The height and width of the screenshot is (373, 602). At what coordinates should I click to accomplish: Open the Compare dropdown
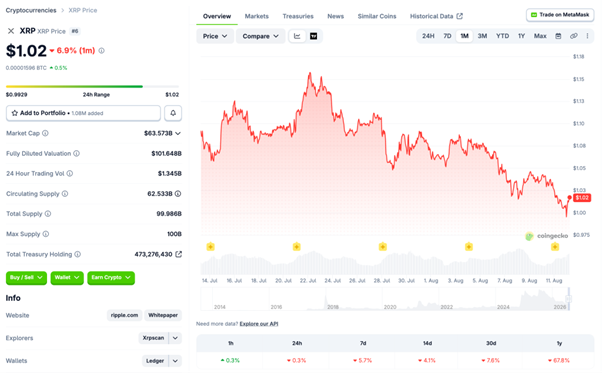260,36
